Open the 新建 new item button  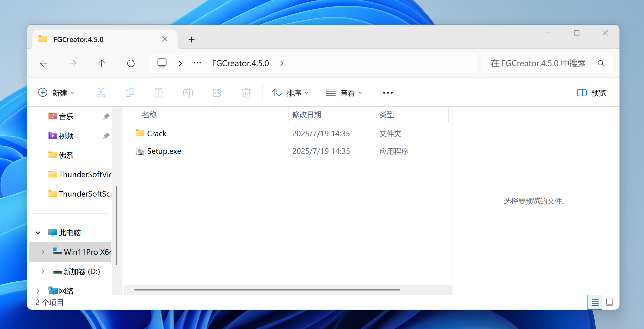56,93
